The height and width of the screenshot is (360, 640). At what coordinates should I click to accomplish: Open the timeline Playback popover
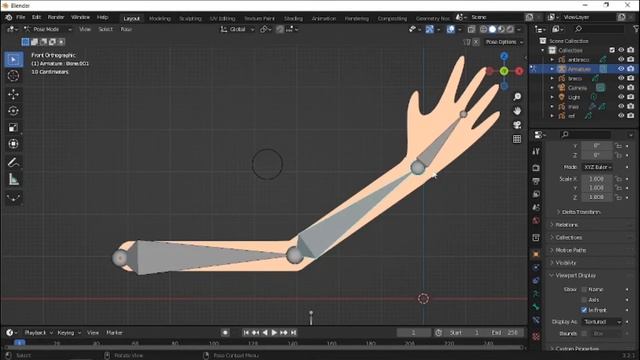(38, 333)
